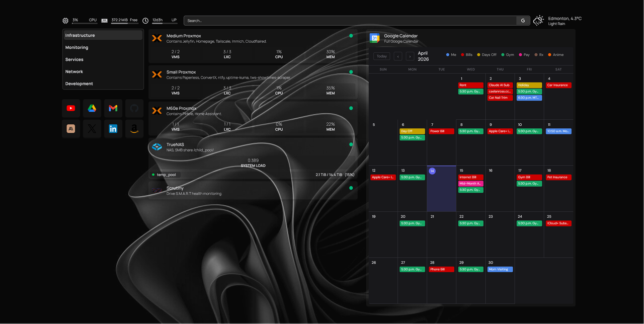Open the Anthropic bookmark icon
Image resolution: width=644 pixels, height=324 pixels.
click(x=71, y=129)
